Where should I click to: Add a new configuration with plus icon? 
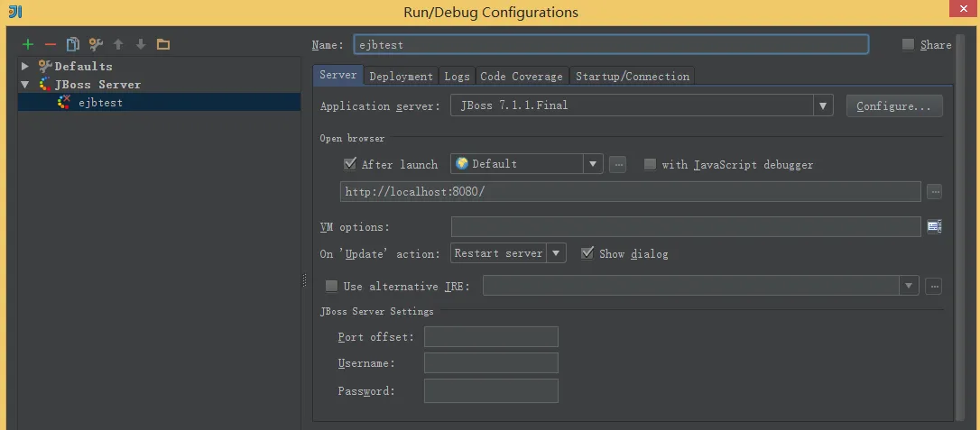[x=27, y=44]
